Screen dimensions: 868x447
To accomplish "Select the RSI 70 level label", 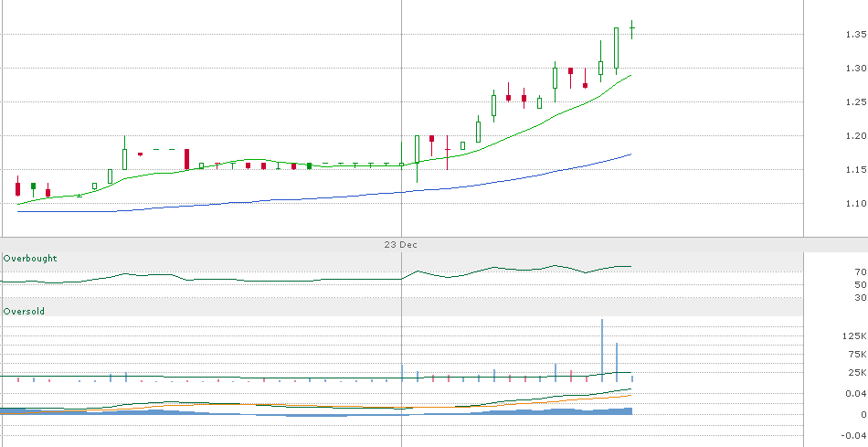I will coord(860,272).
